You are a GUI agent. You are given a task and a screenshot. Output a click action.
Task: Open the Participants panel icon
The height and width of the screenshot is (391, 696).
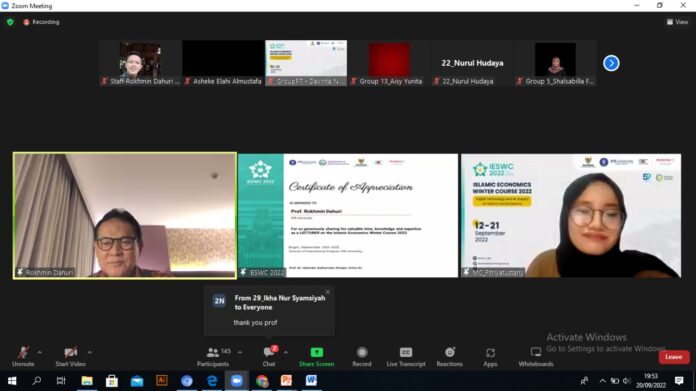(213, 353)
